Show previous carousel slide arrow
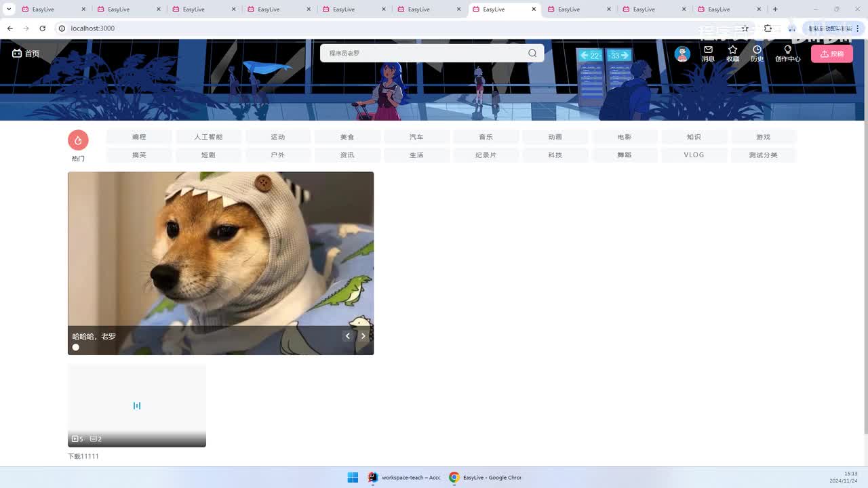868x488 pixels. click(348, 336)
